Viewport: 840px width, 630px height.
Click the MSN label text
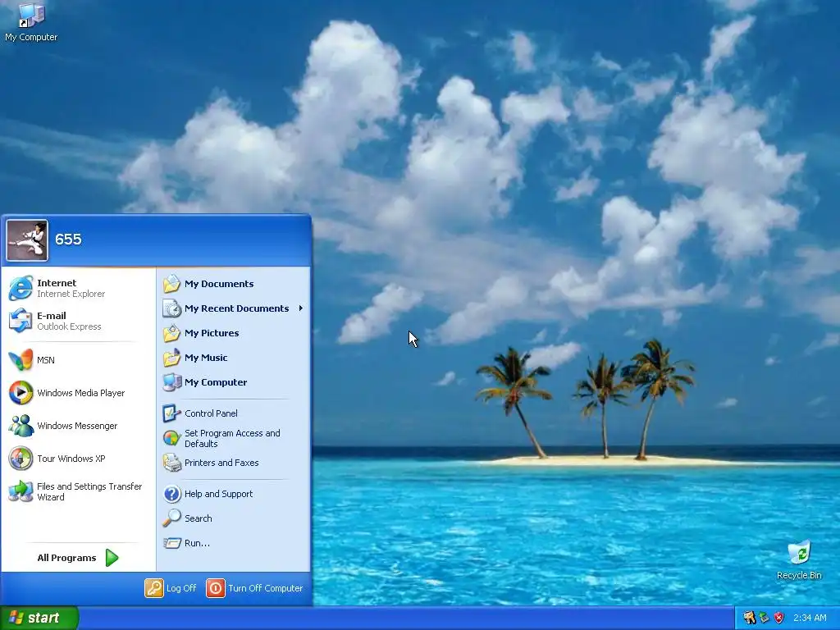click(46, 360)
